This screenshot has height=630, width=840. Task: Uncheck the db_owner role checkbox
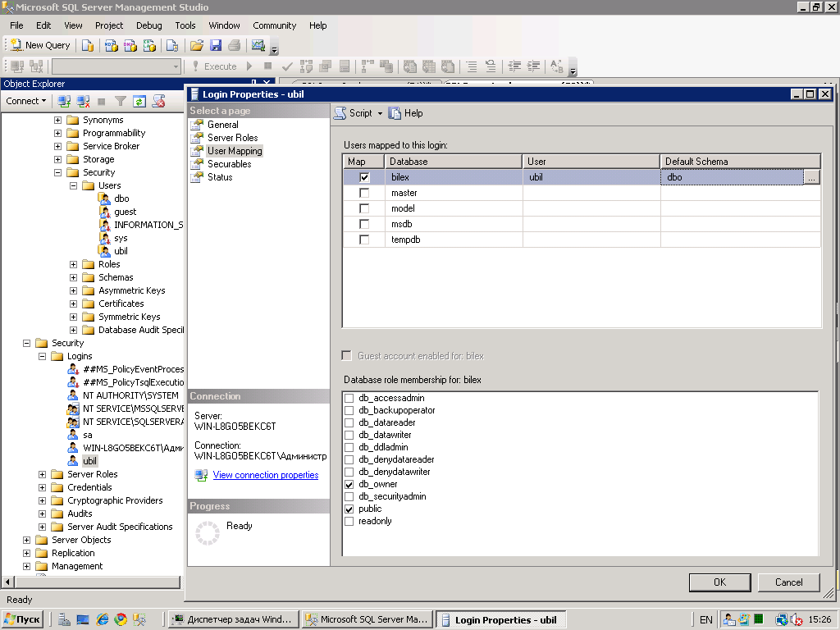pyautogui.click(x=349, y=484)
